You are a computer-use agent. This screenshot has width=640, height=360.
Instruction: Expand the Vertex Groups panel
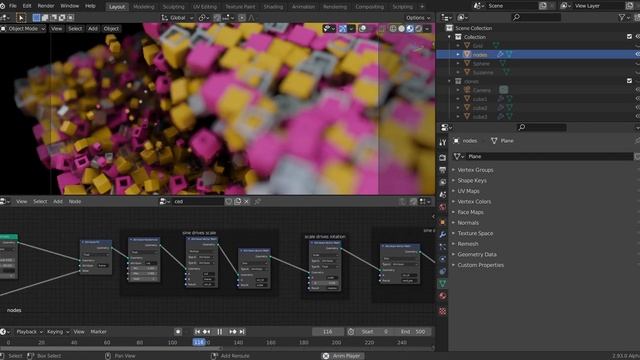pos(475,170)
